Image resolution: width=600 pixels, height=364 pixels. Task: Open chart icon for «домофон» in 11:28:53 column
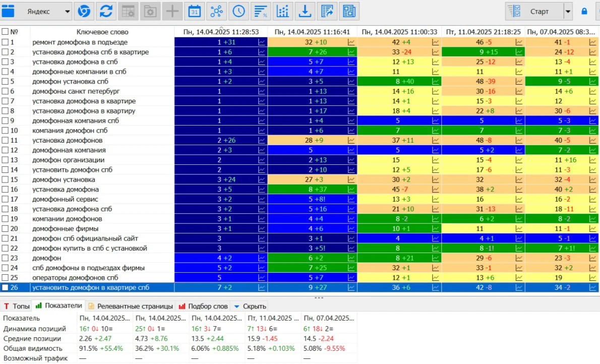tap(262, 258)
